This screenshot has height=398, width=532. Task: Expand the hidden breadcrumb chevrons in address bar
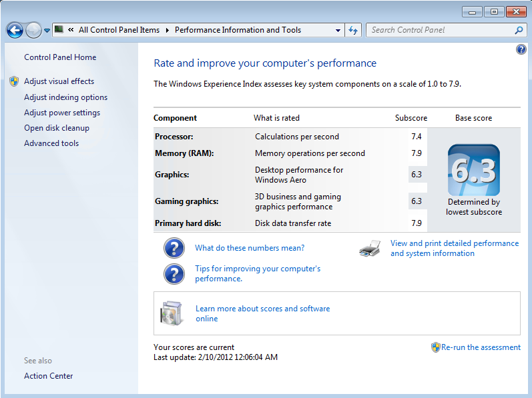(71, 30)
